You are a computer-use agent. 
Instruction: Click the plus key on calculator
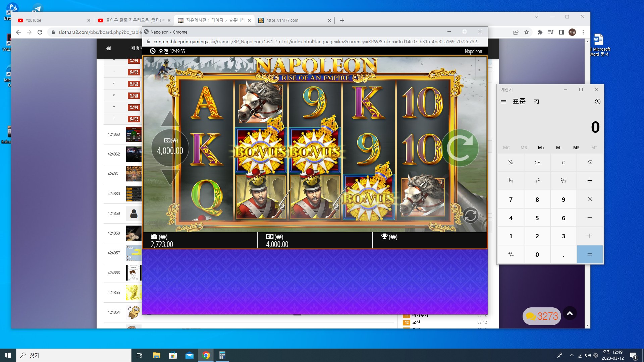click(x=590, y=236)
